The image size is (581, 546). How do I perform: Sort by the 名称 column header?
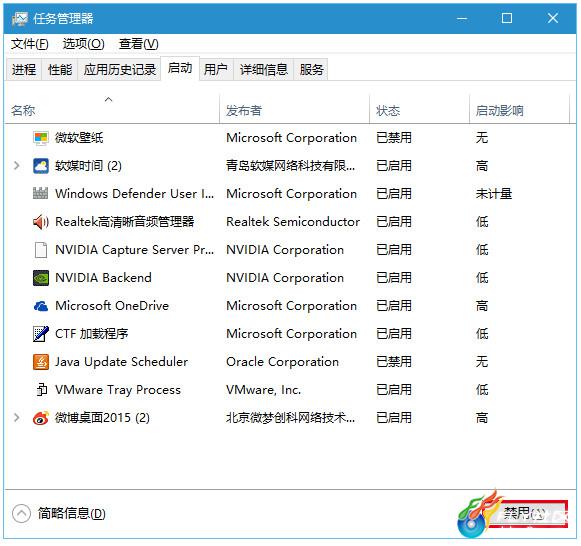[112, 109]
